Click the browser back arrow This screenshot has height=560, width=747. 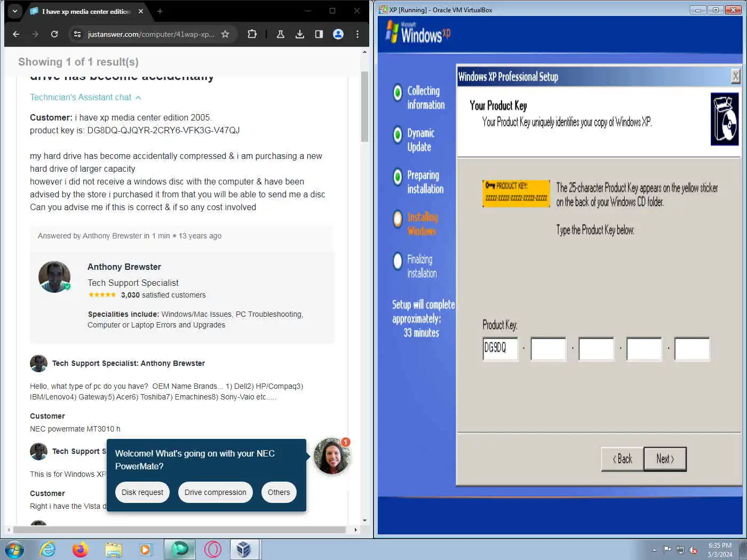point(16,34)
